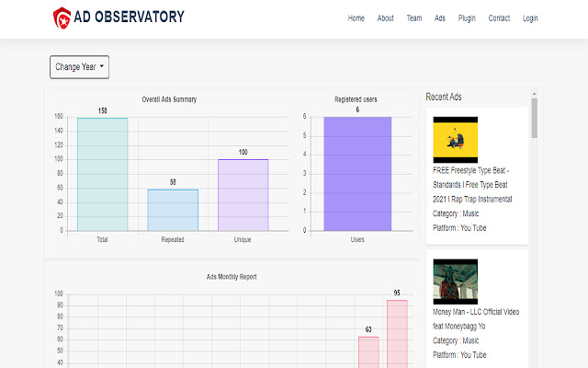Click the Recent Ads heading
Viewport: 588px width, 368px height.
click(x=444, y=97)
